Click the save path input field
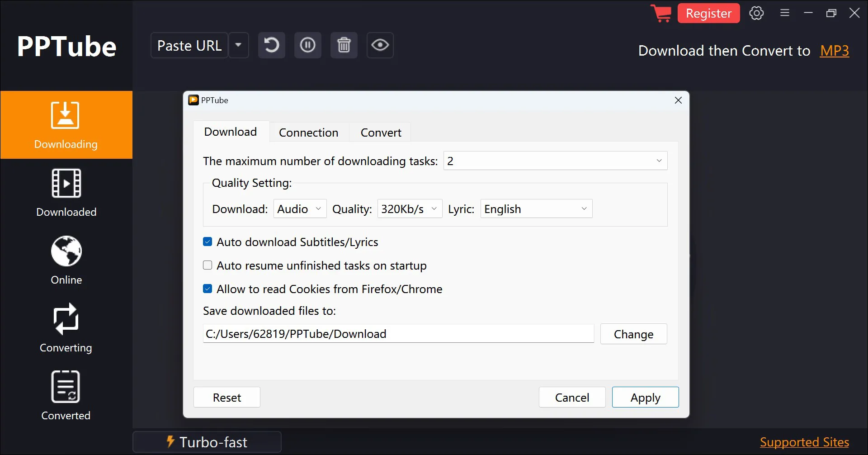 click(398, 334)
